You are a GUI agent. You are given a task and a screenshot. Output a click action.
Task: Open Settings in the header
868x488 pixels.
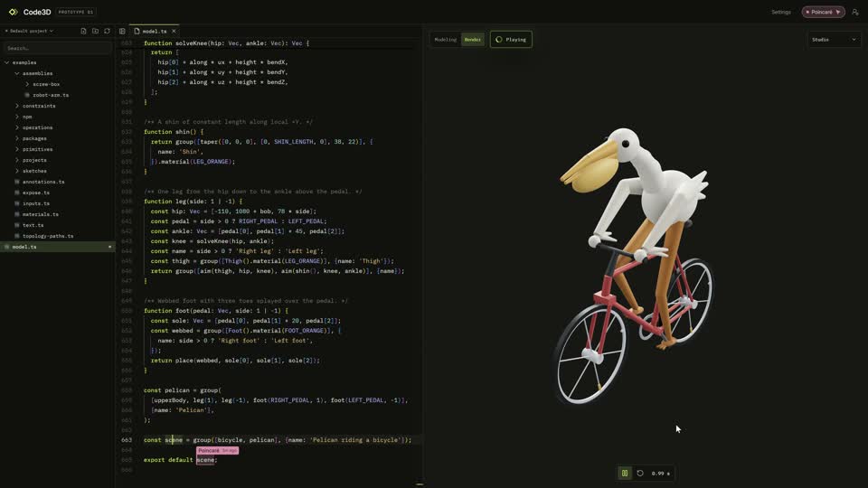(x=781, y=12)
